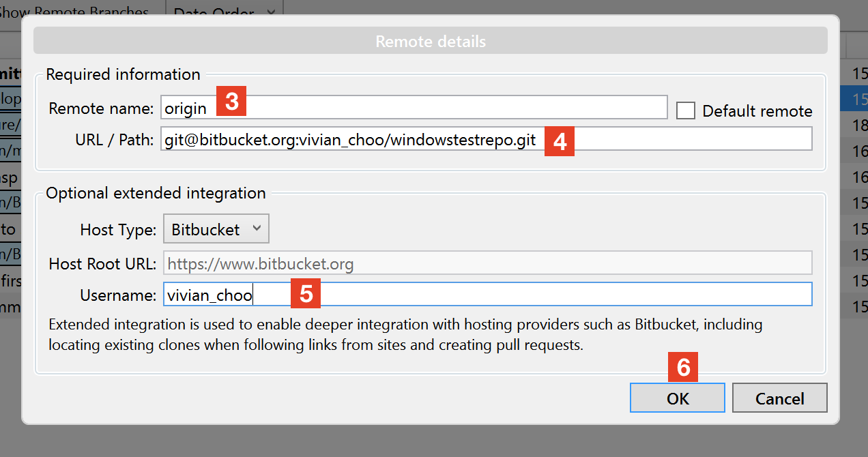Click the Remote details title bar
The width and height of the screenshot is (868, 457).
point(430,40)
